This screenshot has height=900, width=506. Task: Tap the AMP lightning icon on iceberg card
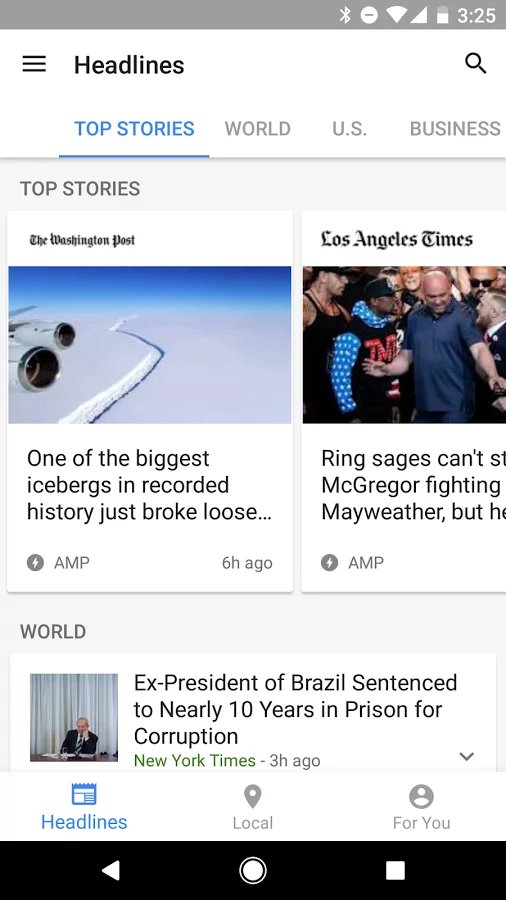pos(36,562)
